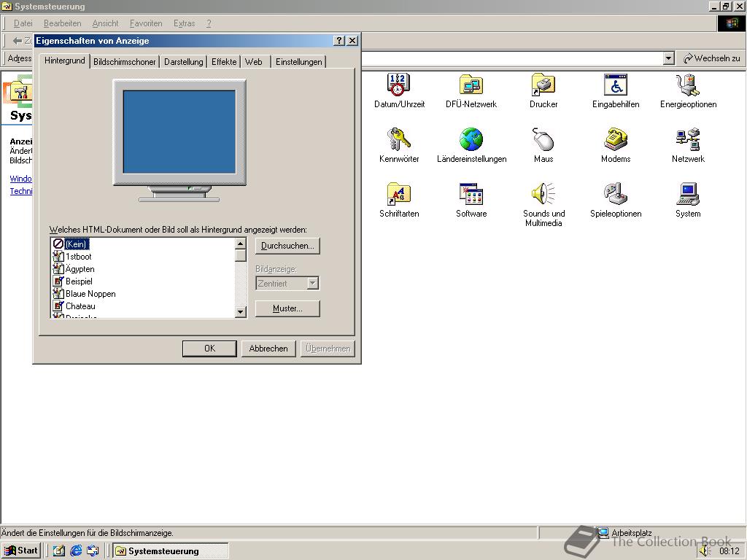
Task: Click the background list scroll down arrow
Action: (241, 312)
